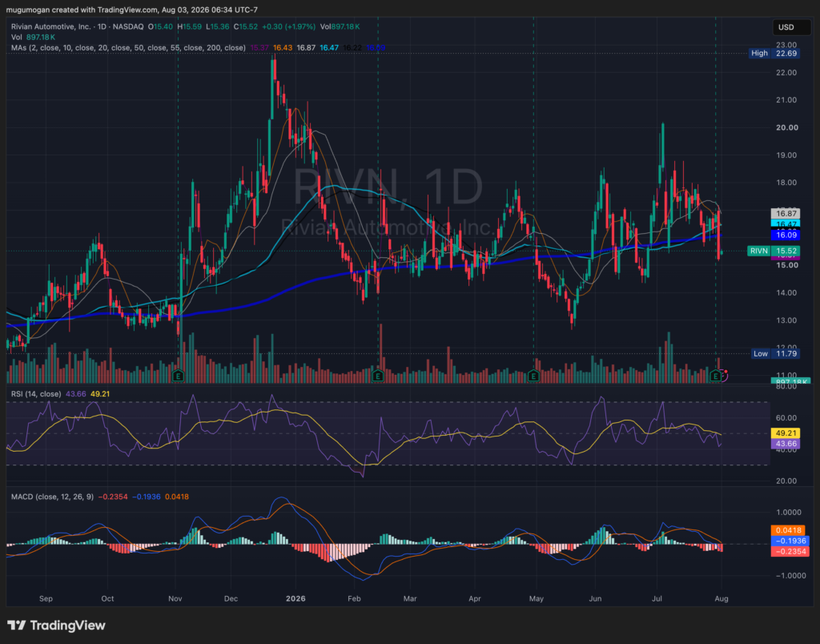
Task: Click the purple 15.37 value in MAs legend
Action: click(x=259, y=47)
